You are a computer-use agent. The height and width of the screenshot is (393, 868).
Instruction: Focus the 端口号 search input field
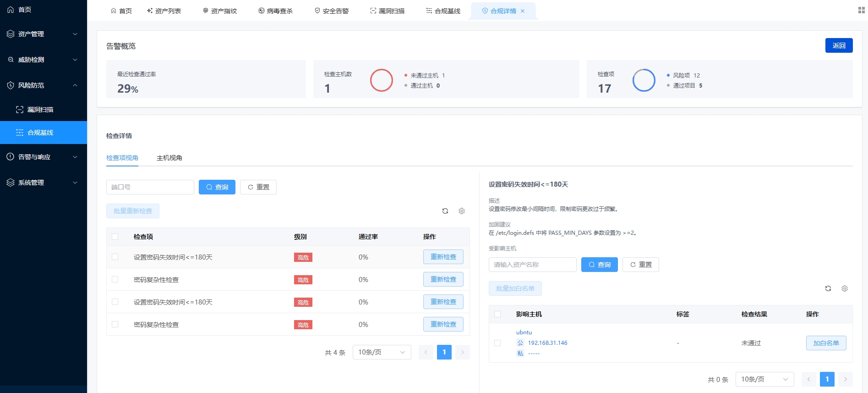[x=150, y=187]
